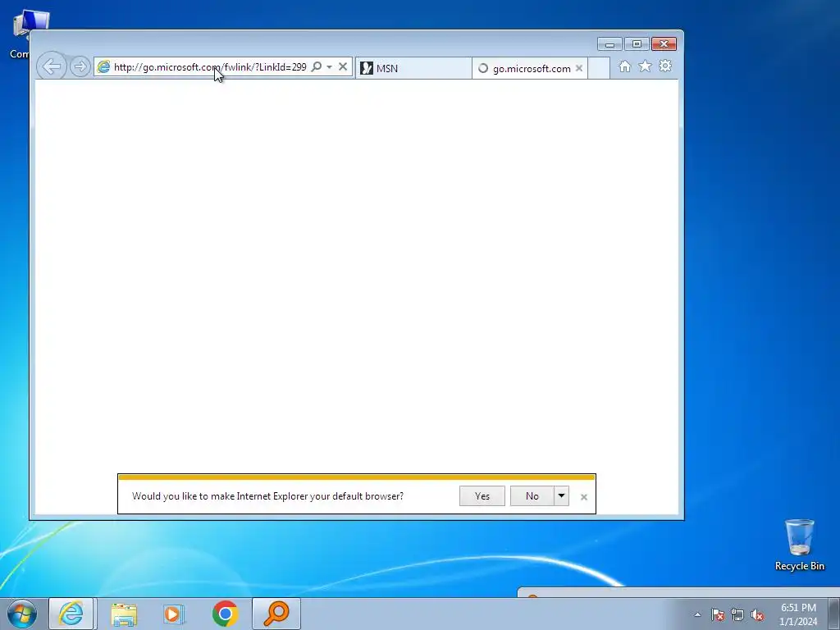The height and width of the screenshot is (630, 840).
Task: Click the Forward navigation arrow
Action: (80, 67)
